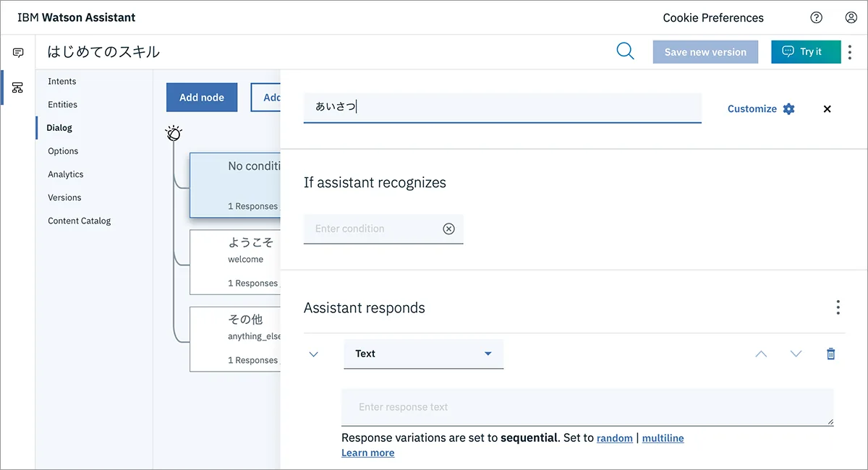This screenshot has width=868, height=470.
Task: Delete the text response with trash icon
Action: tap(831, 354)
